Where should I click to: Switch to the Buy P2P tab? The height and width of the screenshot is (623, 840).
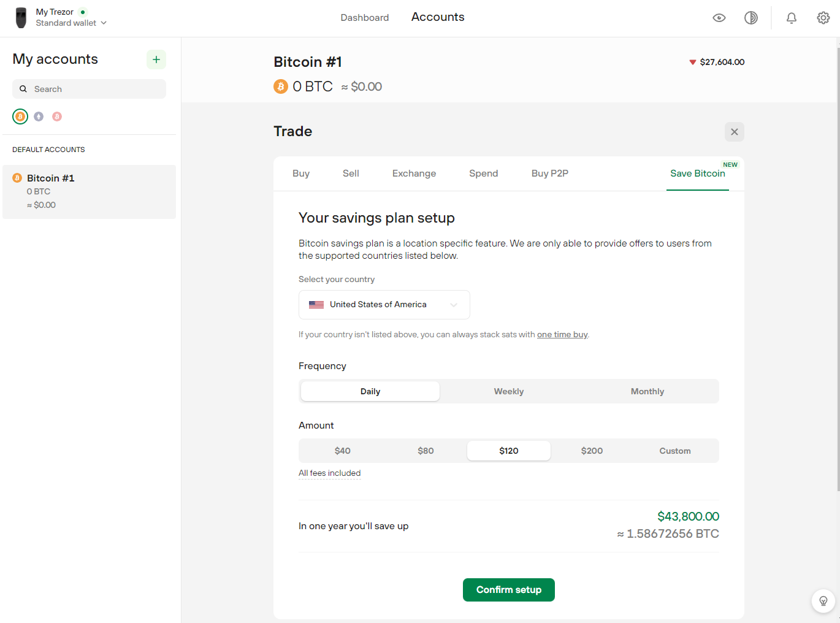click(550, 174)
